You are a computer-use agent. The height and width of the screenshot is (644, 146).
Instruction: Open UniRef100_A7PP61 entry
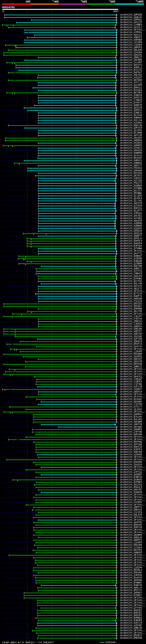pyautogui.click(x=131, y=32)
